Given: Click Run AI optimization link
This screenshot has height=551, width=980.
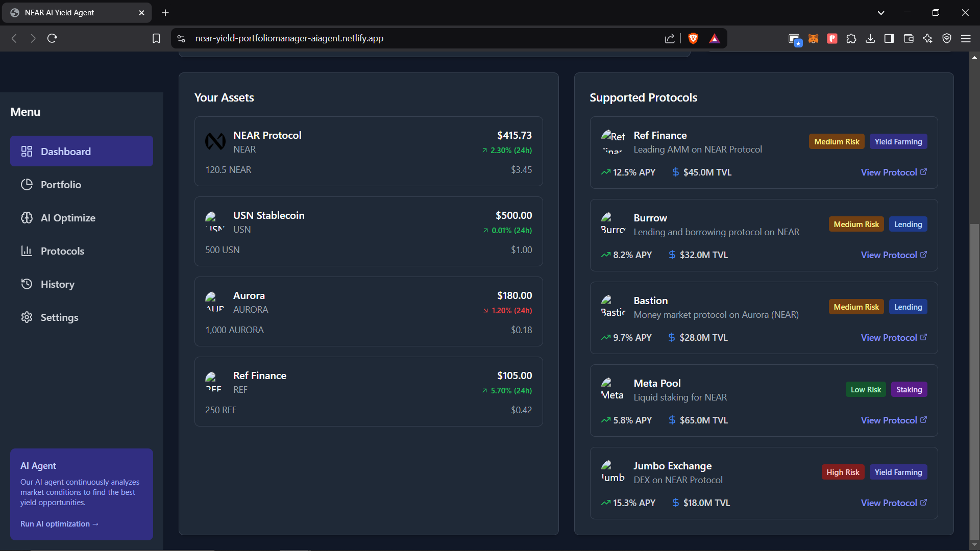Looking at the screenshot, I should 59,524.
